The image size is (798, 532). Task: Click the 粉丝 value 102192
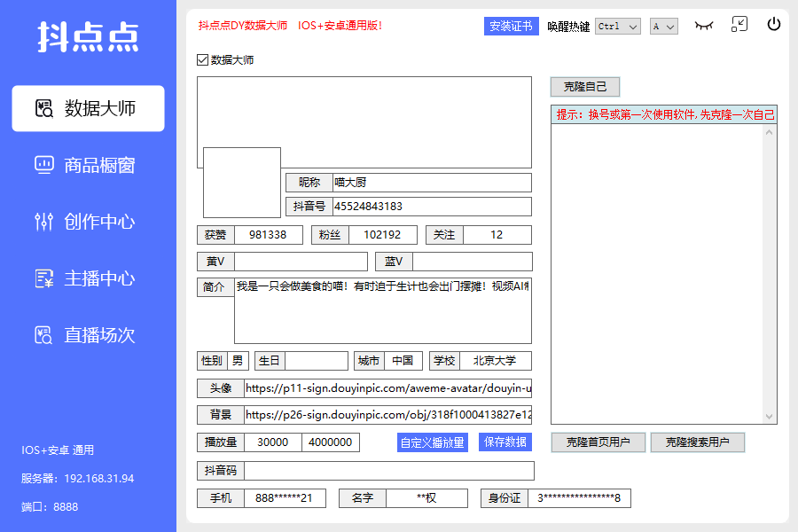coord(383,235)
